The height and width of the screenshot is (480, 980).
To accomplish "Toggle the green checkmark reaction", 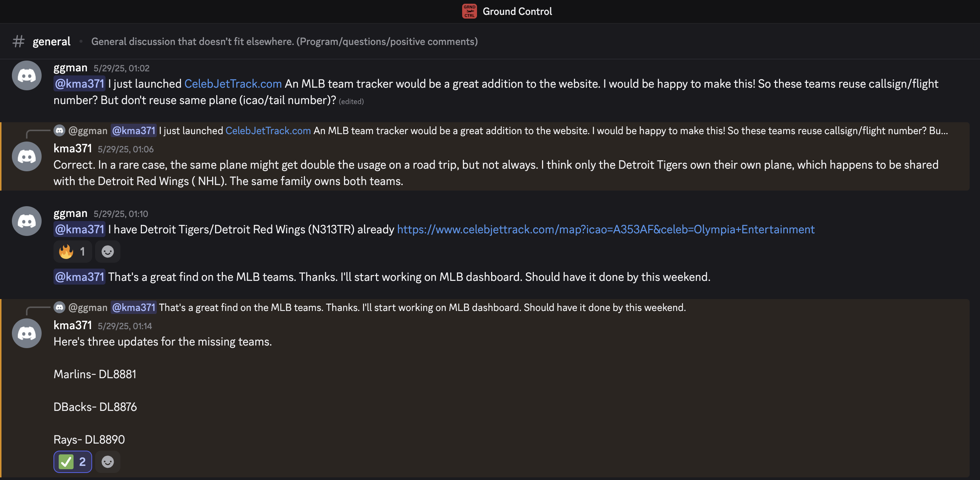I will [72, 462].
